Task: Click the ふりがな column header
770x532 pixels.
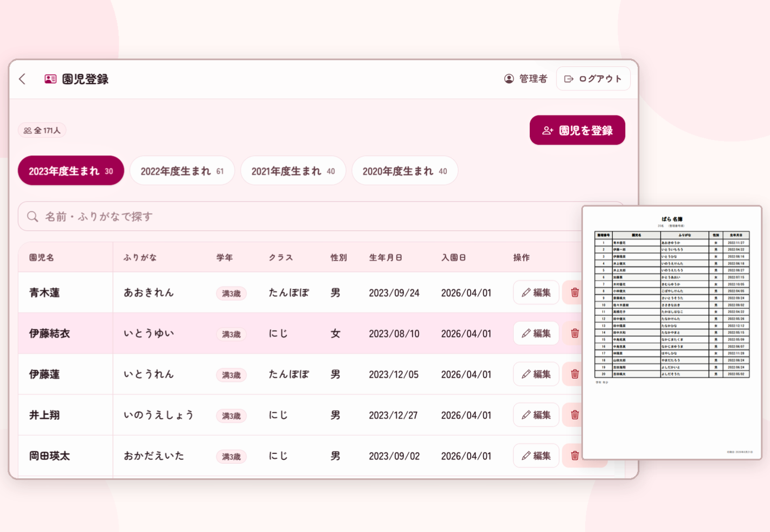Action: click(x=140, y=258)
